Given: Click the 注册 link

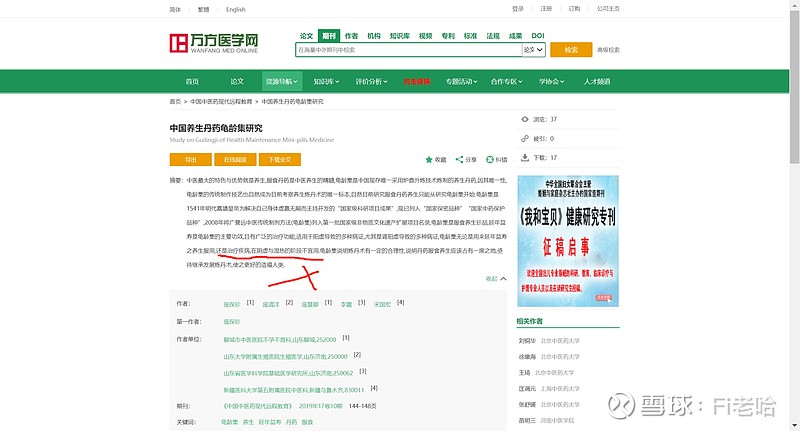Looking at the screenshot, I should (x=546, y=9).
